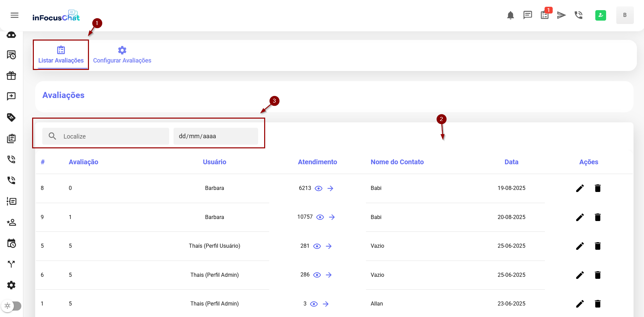
Task: Open the hamburger menu in the header
Action: (x=15, y=15)
